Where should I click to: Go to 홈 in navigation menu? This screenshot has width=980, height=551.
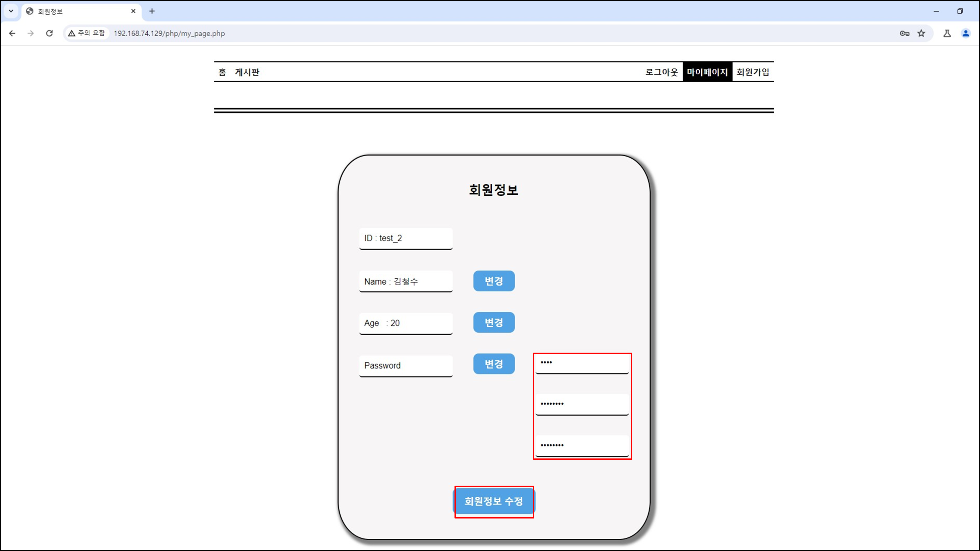click(x=222, y=72)
